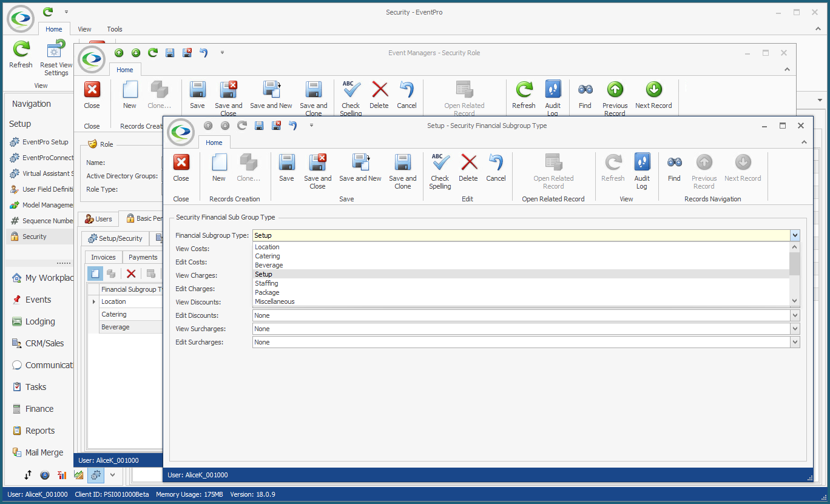The width and height of the screenshot is (830, 504).
Task: Click sigma bar chart icon in navigation strip
Action: point(62,475)
